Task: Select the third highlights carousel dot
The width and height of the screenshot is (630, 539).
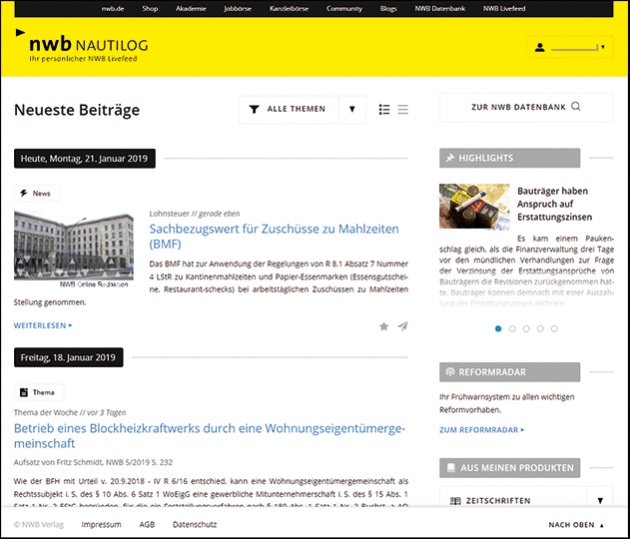Action: [526, 328]
